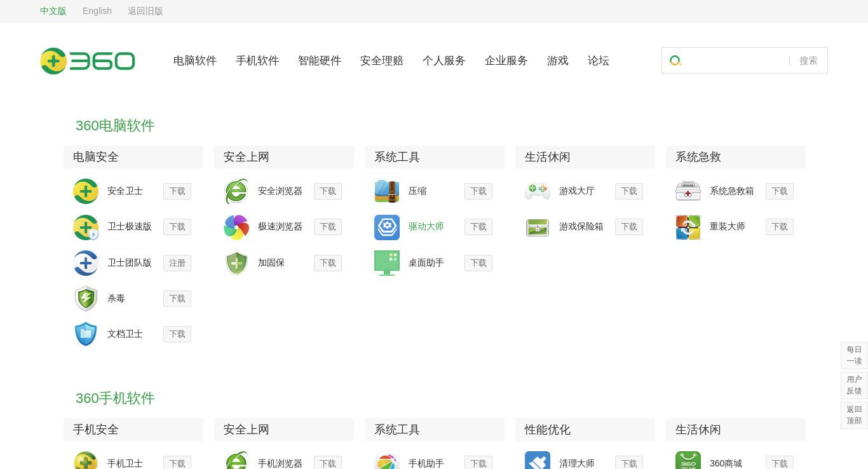Click the 安全卫士 icon
The width and height of the screenshot is (868, 469).
pyautogui.click(x=86, y=191)
